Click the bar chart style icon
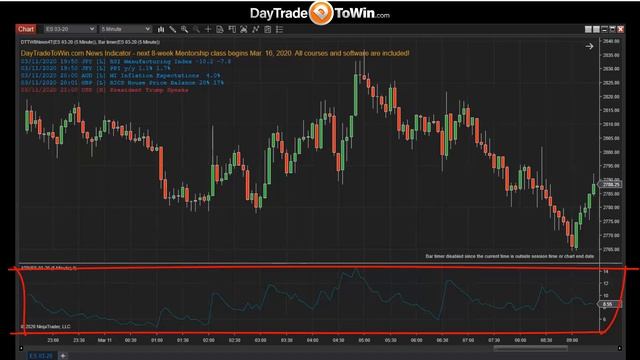 [x=161, y=29]
